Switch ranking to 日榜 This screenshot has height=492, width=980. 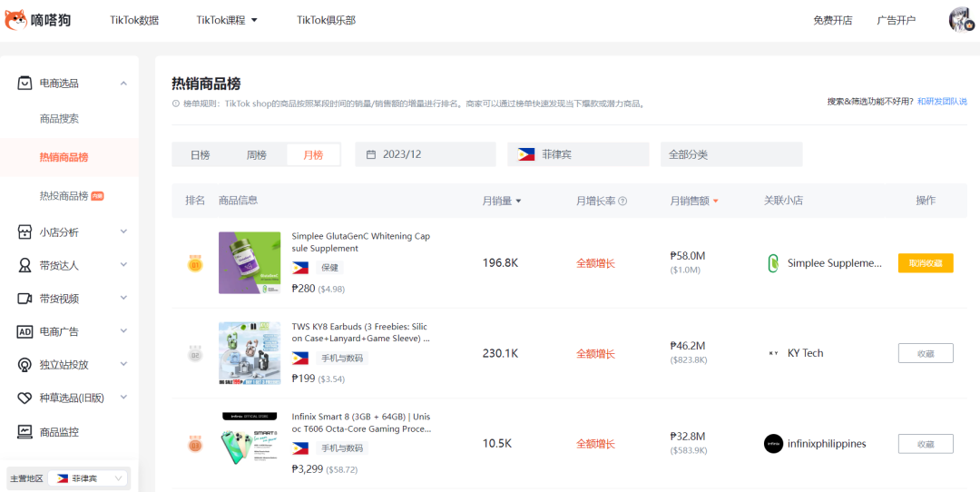pyautogui.click(x=200, y=155)
